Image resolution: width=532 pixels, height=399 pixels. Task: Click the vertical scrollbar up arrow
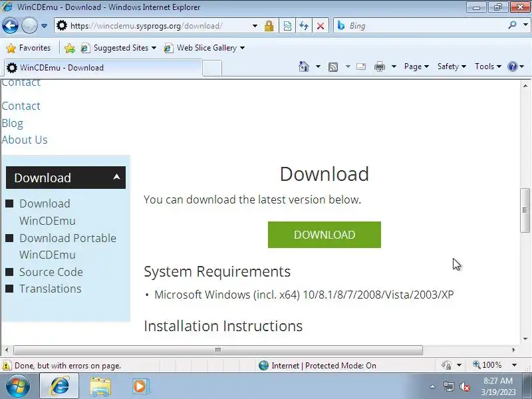coord(525,86)
